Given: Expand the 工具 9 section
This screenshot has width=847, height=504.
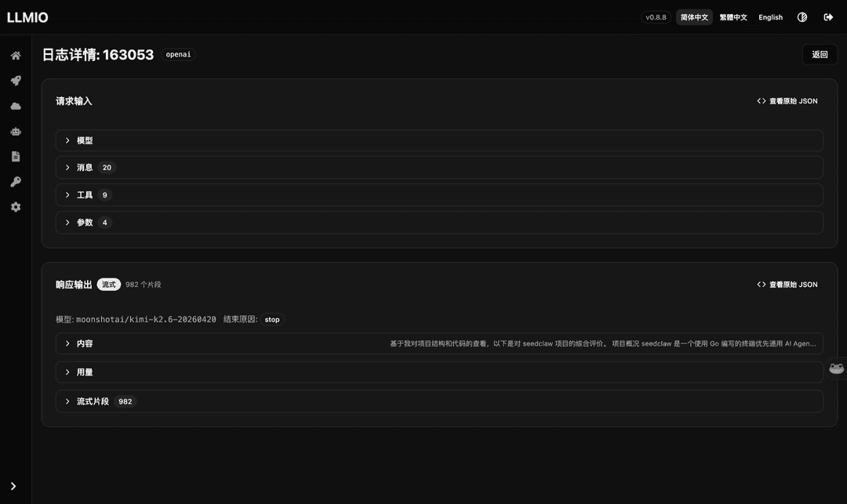Looking at the screenshot, I should pyautogui.click(x=439, y=195).
